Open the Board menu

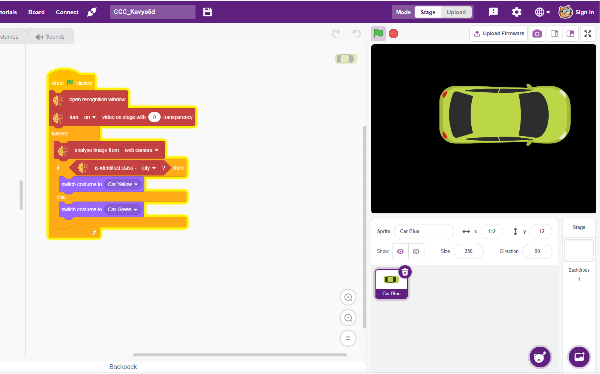coord(36,12)
